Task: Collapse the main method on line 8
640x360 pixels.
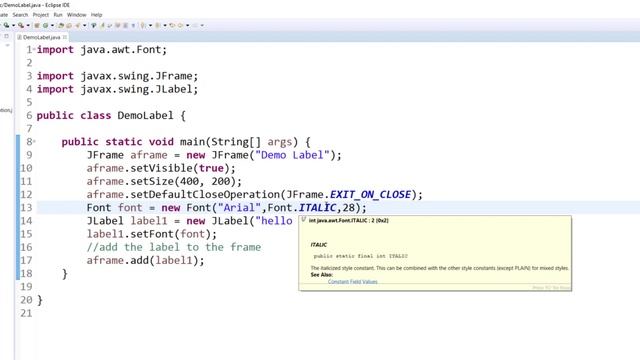Action: point(34,141)
